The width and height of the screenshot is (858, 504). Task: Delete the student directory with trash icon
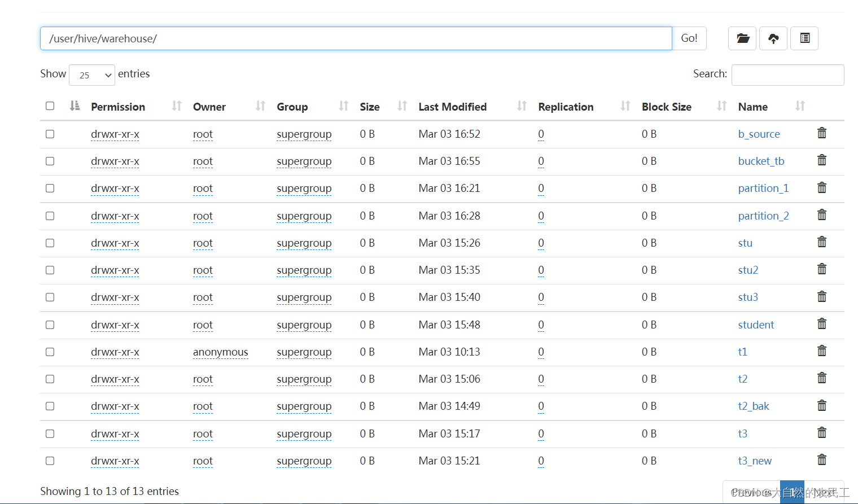822,323
